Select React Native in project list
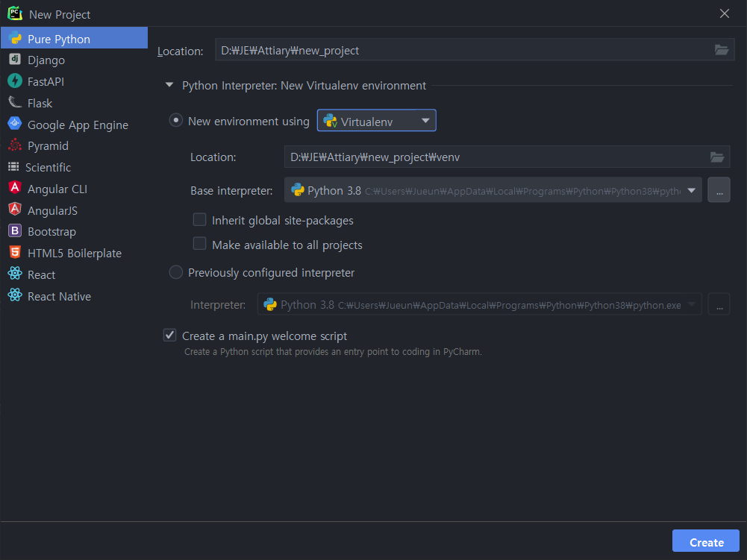Image resolution: width=747 pixels, height=560 pixels. tap(75, 295)
